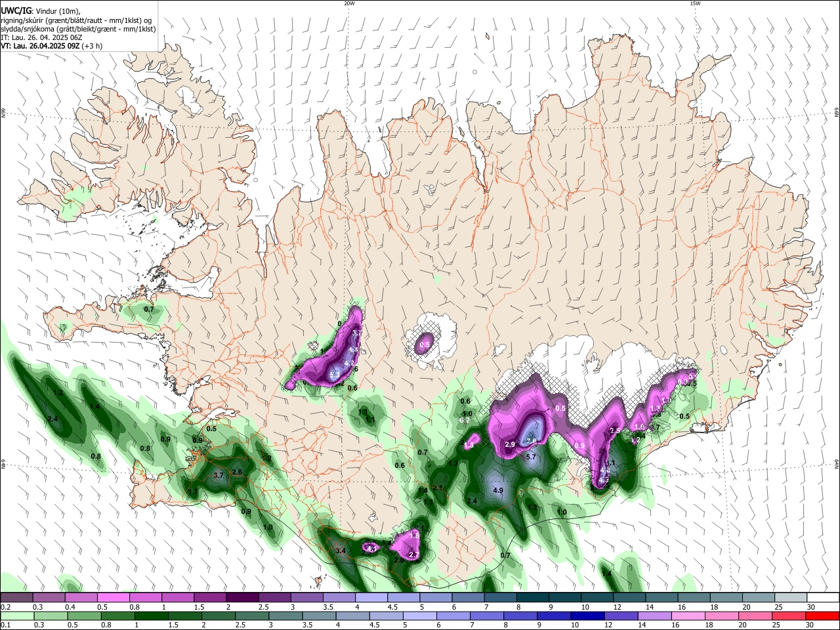Pick medium green legend swatch between 0.5 and 0.8
Viewport: 840px width, 630px height.
pos(84,616)
